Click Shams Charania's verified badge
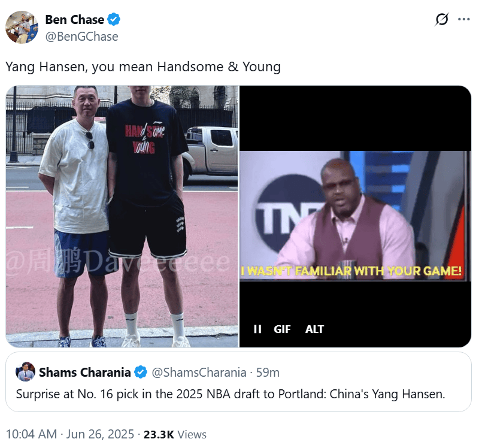The width and height of the screenshot is (482, 448). click(x=141, y=373)
